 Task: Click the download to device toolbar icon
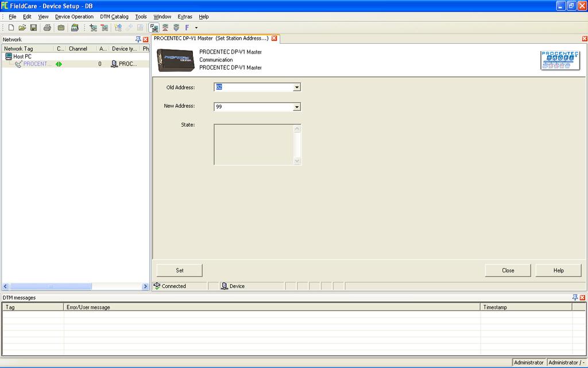click(x=176, y=28)
